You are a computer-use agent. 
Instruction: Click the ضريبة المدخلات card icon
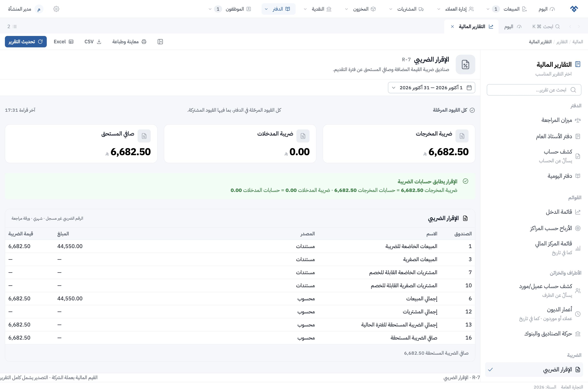coord(303,136)
